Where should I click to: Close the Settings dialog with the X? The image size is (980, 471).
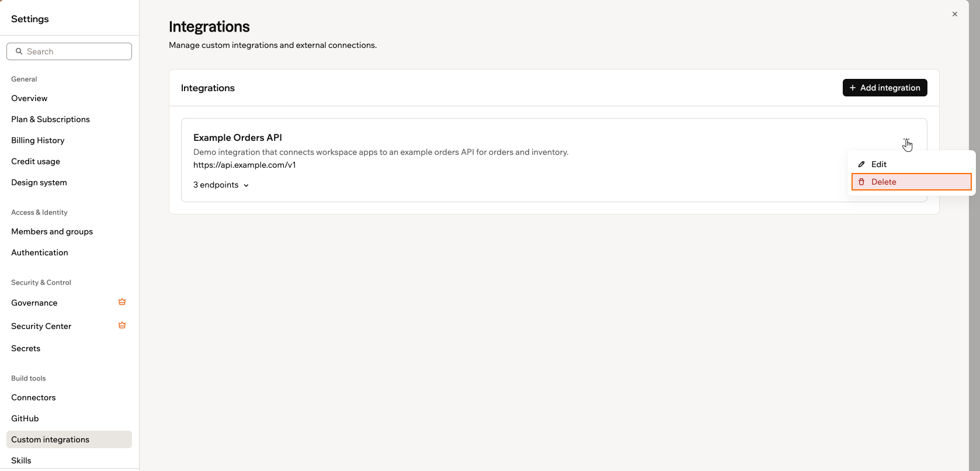pyautogui.click(x=955, y=14)
